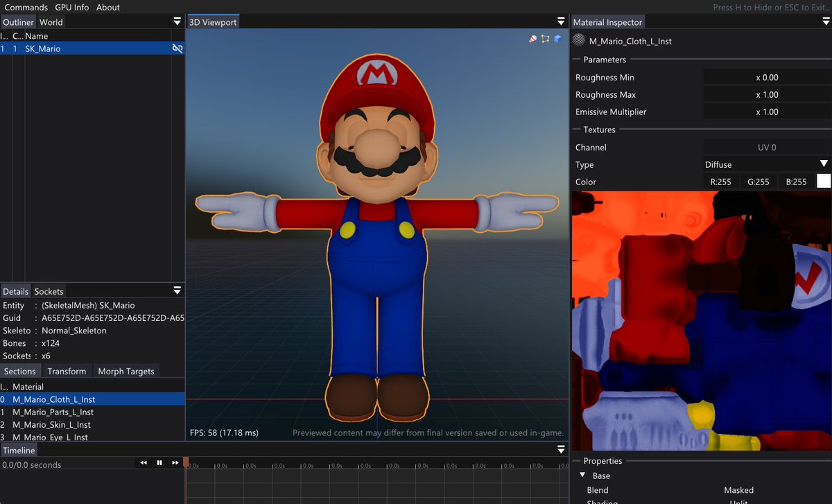Toggle the skeleton joints overlay icon

545,40
